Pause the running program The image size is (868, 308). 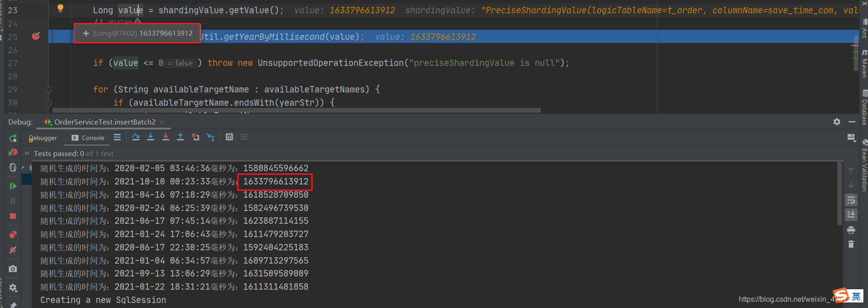13,200
